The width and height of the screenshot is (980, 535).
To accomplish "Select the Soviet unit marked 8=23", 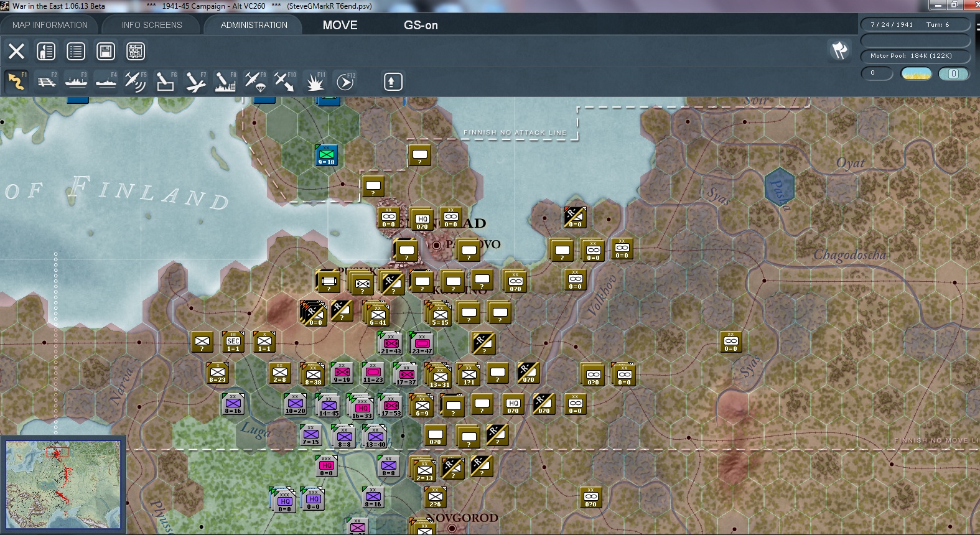I will [x=218, y=373].
